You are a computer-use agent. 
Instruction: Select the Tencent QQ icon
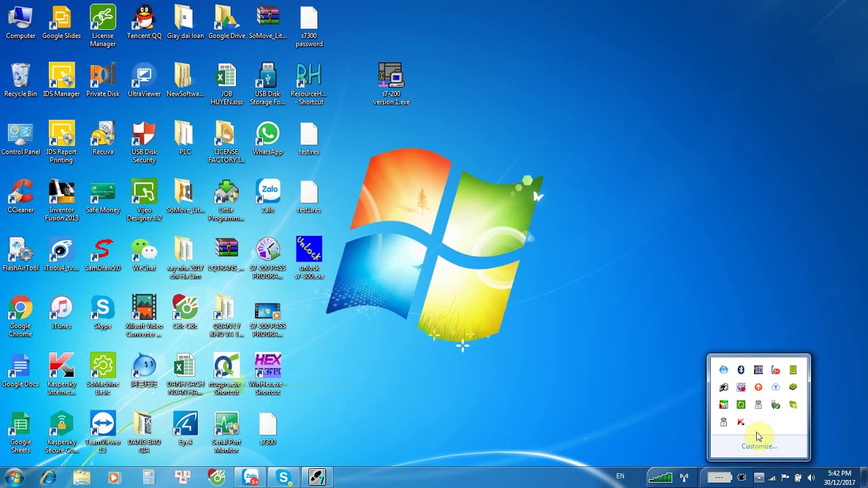[144, 22]
